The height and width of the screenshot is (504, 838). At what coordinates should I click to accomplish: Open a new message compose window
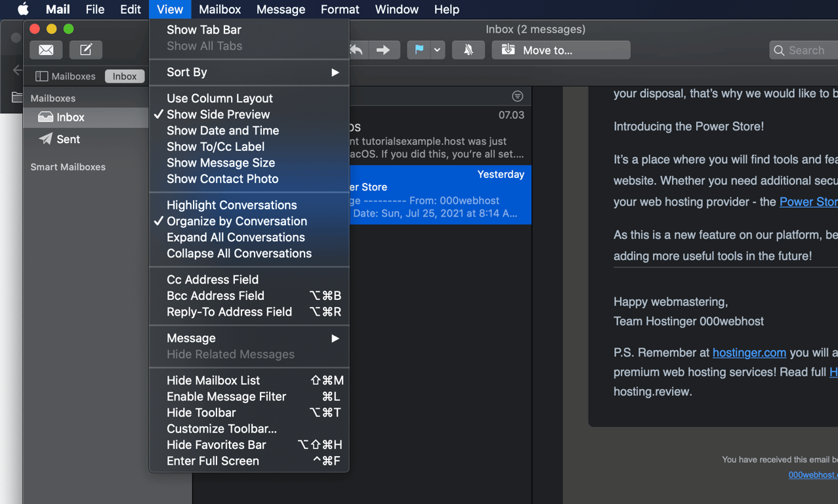(x=86, y=50)
